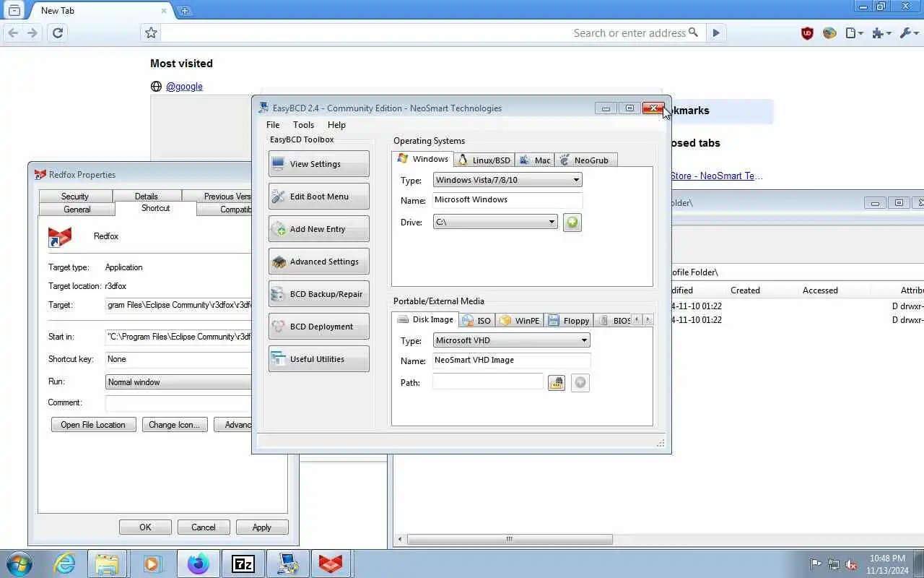Open Details tab in Redfox Properties

(147, 197)
